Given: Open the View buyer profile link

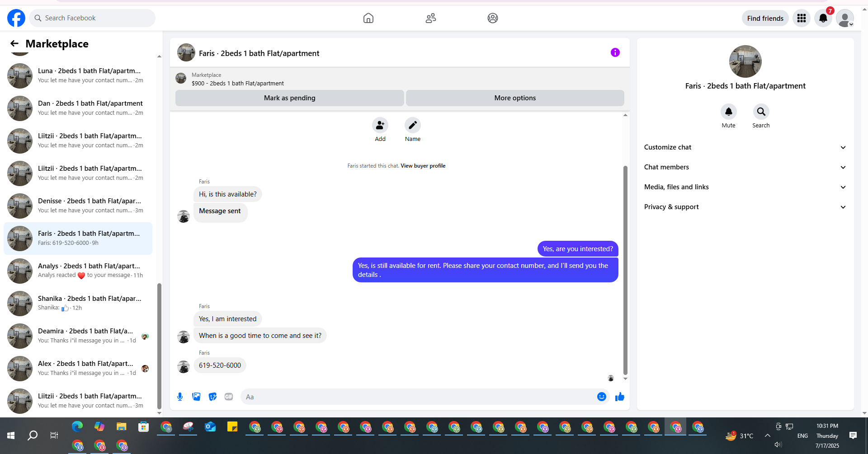Looking at the screenshot, I should (423, 166).
